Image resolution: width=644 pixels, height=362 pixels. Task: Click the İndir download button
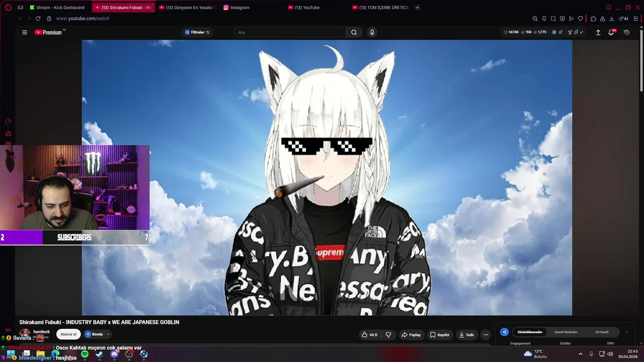point(467,335)
